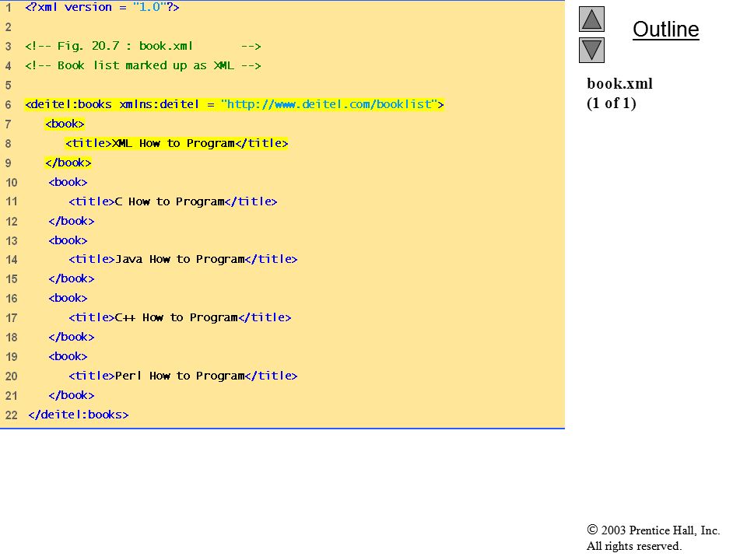This screenshot has height=560, width=747.
Task: Open the Outline link
Action: pyautogui.click(x=665, y=30)
